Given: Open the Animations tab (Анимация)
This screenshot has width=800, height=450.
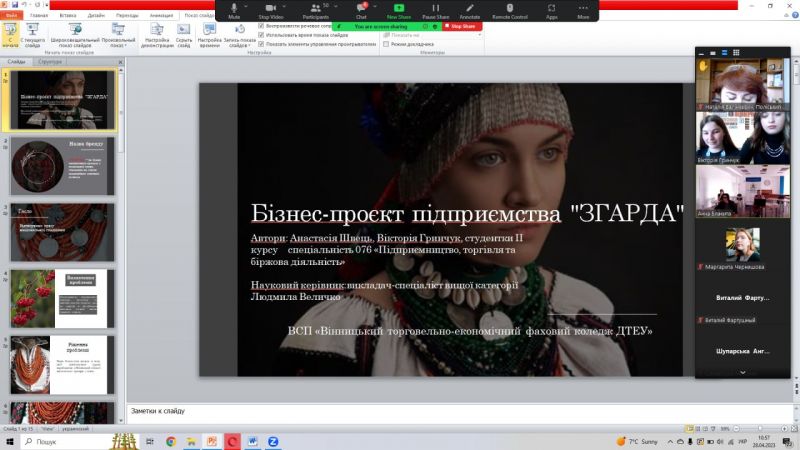Looking at the screenshot, I should click(x=161, y=15).
